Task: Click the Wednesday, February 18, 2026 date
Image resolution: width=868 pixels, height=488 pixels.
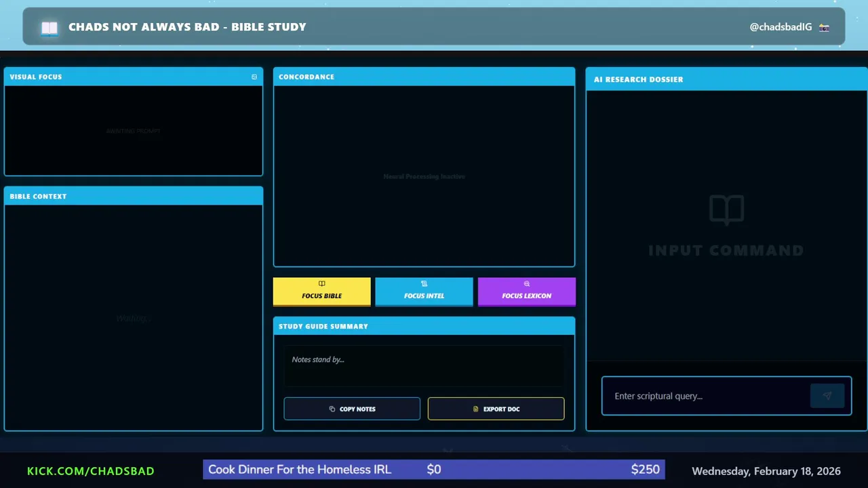Action: (766, 471)
